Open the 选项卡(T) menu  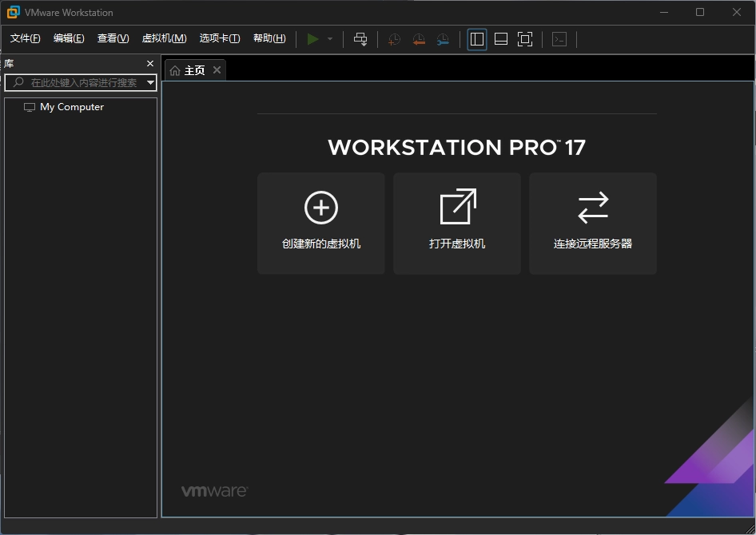219,38
